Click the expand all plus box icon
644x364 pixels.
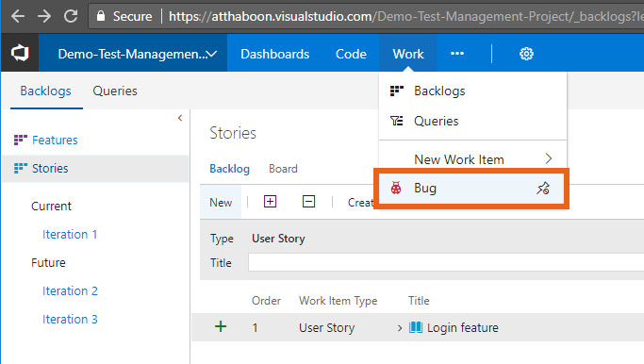click(270, 202)
